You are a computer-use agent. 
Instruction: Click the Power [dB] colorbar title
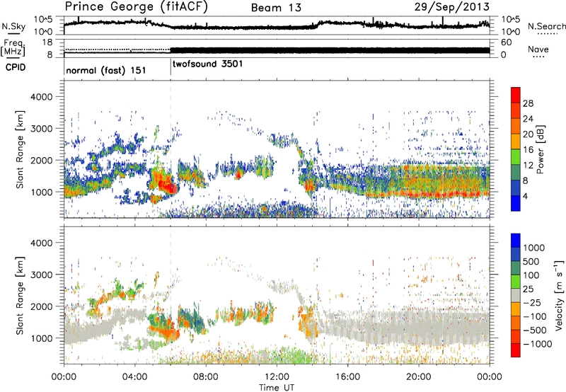540,149
